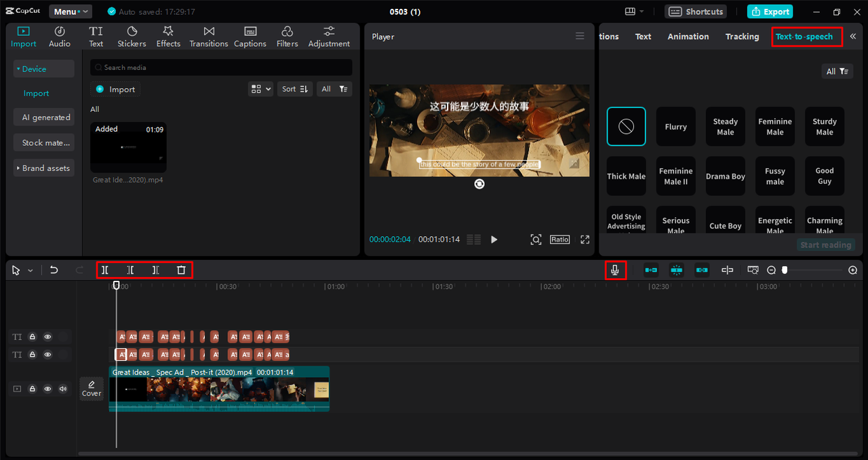
Task: Select Import in the Device sidebar list
Action: (36, 94)
